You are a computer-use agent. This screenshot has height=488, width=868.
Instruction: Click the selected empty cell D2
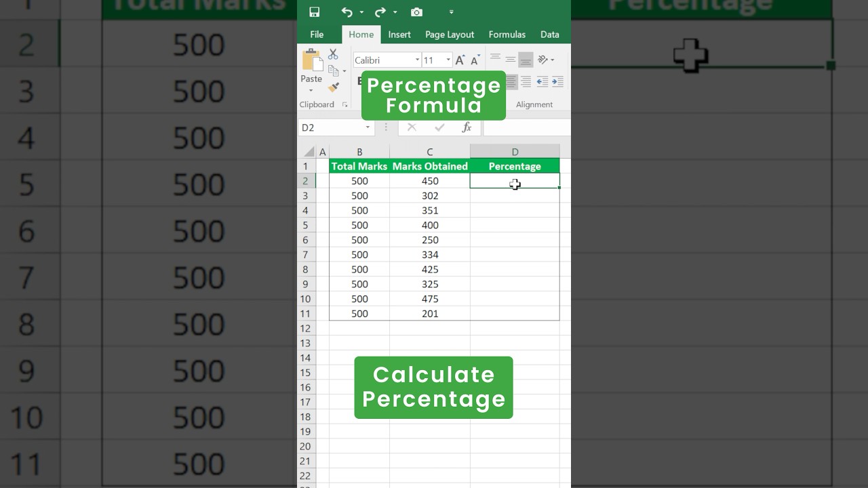tap(515, 181)
